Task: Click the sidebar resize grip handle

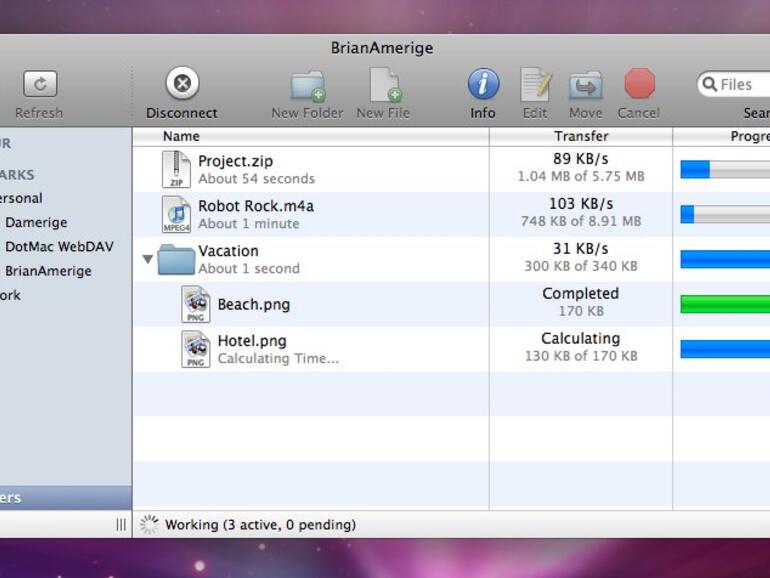Action: click(121, 524)
